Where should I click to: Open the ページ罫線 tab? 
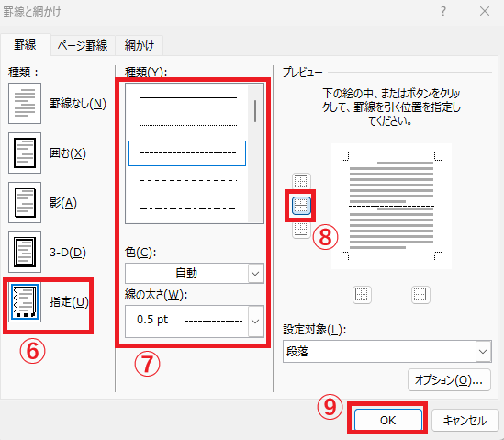coord(83,45)
